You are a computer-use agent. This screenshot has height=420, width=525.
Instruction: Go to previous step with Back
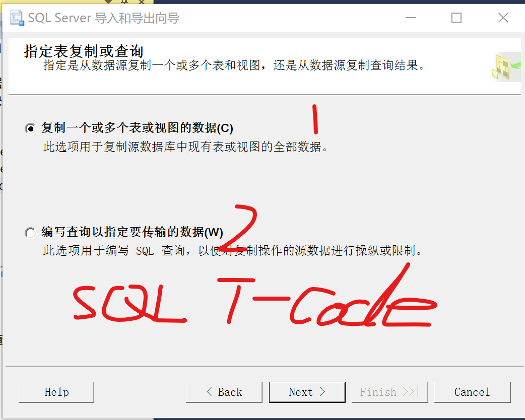[x=224, y=392]
